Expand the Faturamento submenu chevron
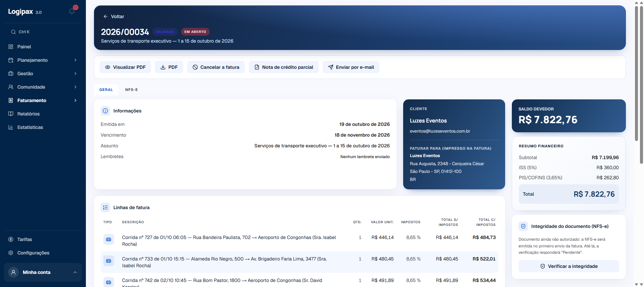 click(75, 100)
